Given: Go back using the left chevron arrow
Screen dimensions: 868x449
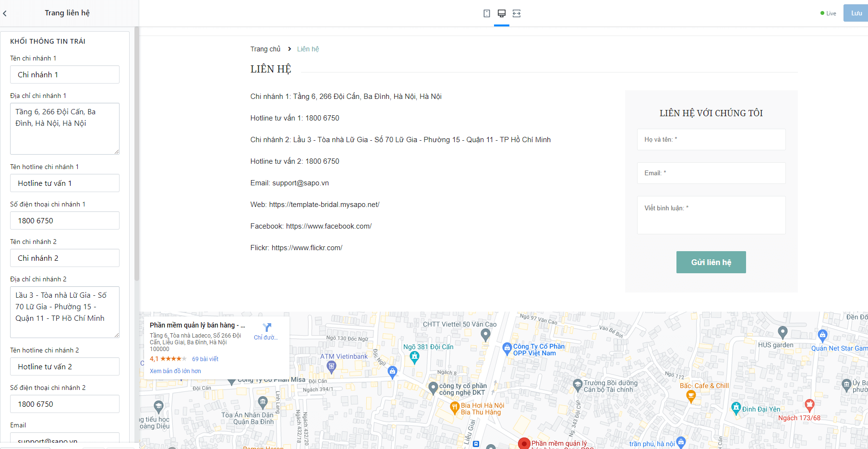Looking at the screenshot, I should pyautogui.click(x=5, y=13).
